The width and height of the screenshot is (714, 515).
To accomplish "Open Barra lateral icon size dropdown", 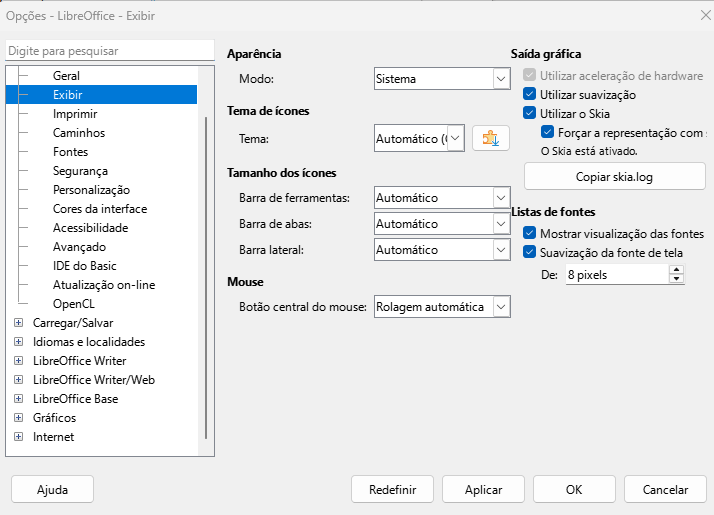I will [x=442, y=250].
